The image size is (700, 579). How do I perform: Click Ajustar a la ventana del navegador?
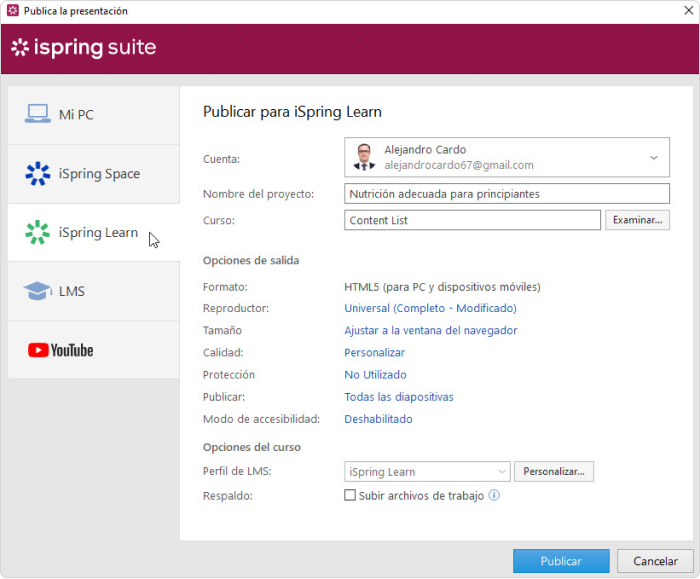coord(430,330)
